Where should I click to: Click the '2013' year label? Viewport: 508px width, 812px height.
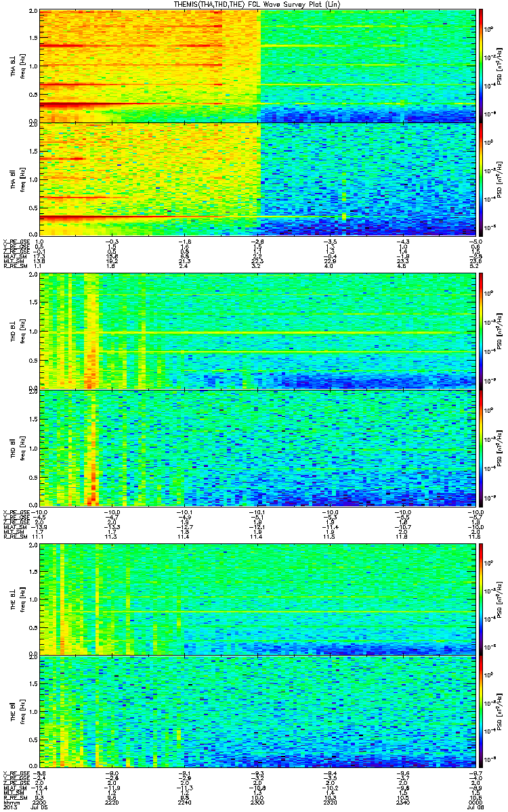pos(9,809)
